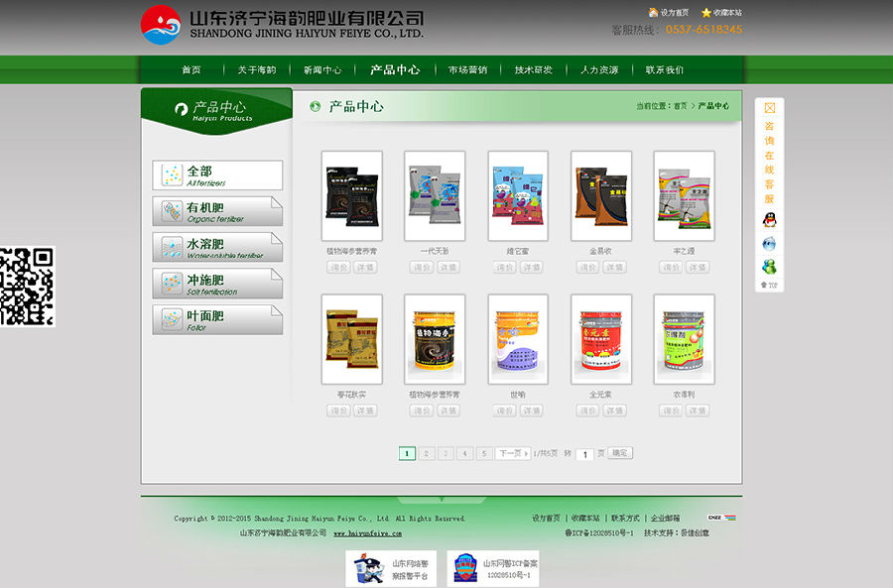Image resolution: width=893 pixels, height=588 pixels.
Task: Open the 丰之源 product thumbnail
Action: click(684, 195)
